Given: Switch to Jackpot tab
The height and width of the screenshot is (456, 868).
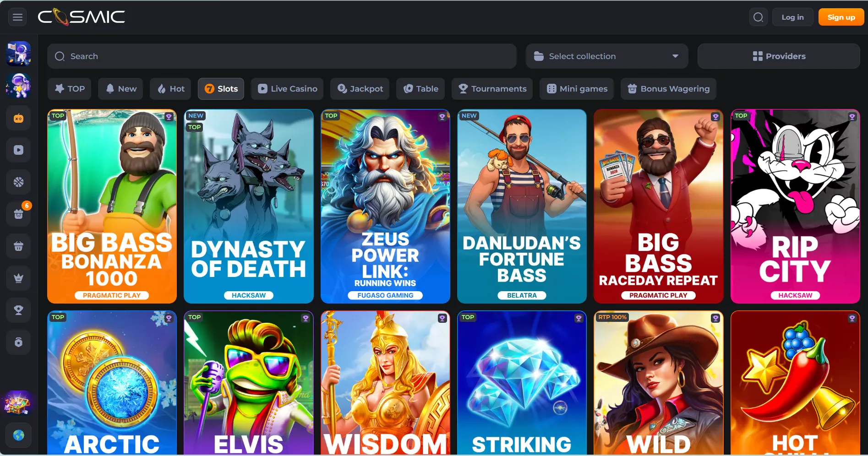Looking at the screenshot, I should (360, 89).
